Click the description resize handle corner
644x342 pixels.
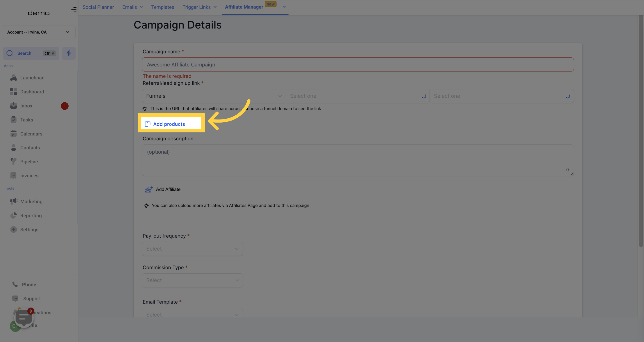tap(572, 174)
